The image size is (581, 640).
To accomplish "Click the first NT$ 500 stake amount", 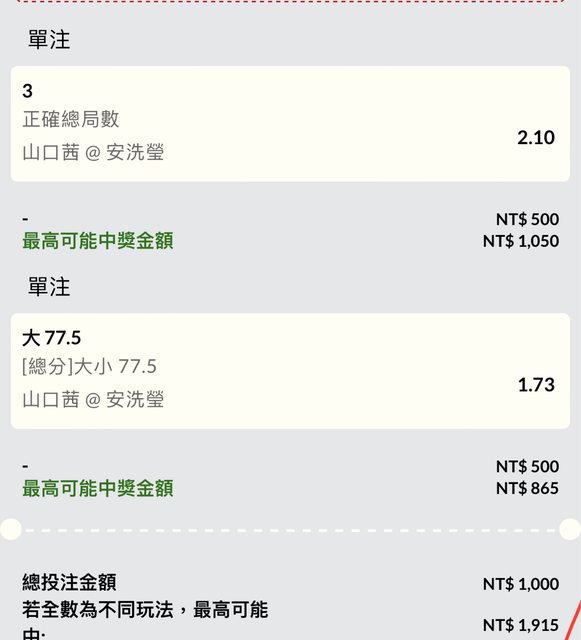I will tap(527, 219).
